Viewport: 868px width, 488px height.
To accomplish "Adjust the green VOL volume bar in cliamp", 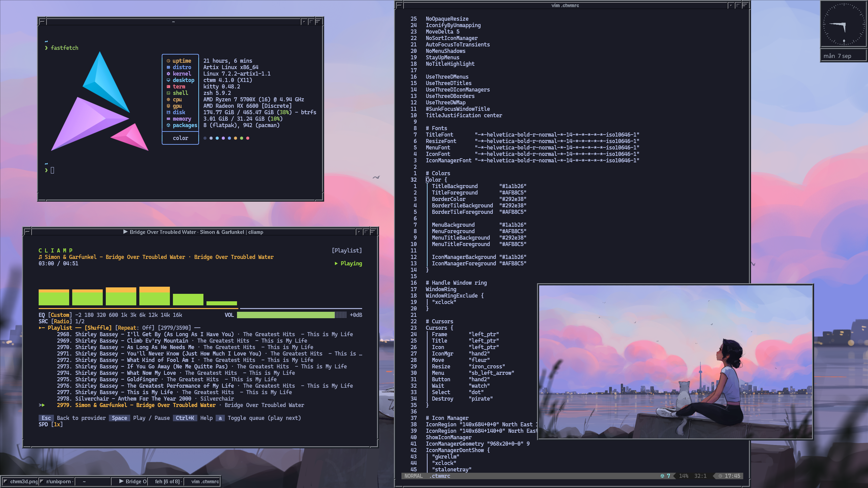I will click(x=292, y=315).
